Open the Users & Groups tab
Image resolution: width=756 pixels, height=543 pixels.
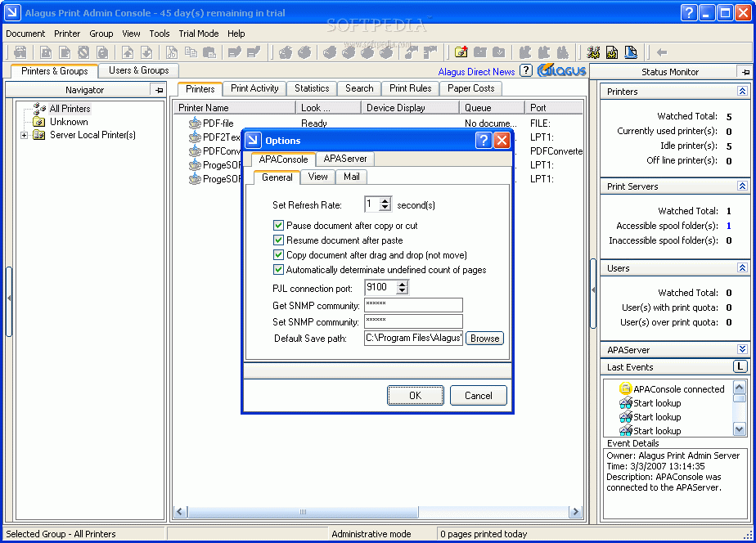pos(139,70)
